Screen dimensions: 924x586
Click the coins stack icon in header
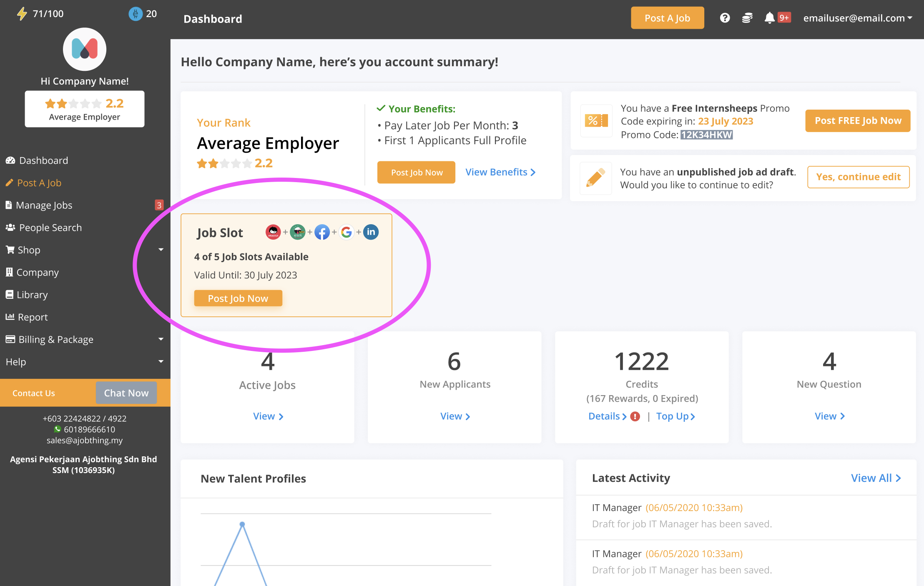coord(747,18)
